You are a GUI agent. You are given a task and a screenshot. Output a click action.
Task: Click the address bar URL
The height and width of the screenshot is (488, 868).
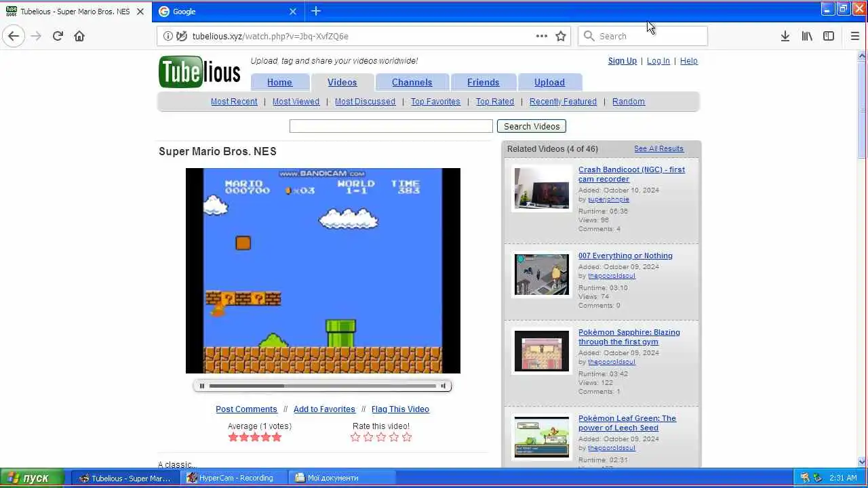pos(270,36)
